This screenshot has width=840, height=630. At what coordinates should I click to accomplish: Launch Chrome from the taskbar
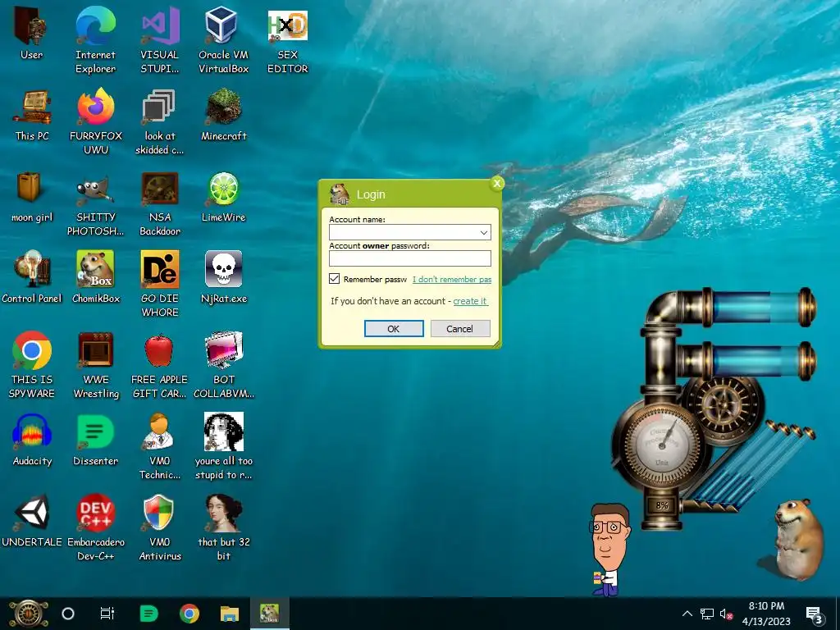point(189,614)
